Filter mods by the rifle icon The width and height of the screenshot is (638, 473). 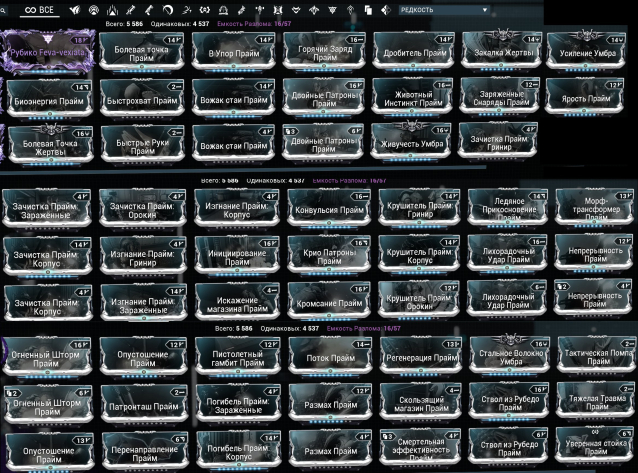tap(131, 10)
